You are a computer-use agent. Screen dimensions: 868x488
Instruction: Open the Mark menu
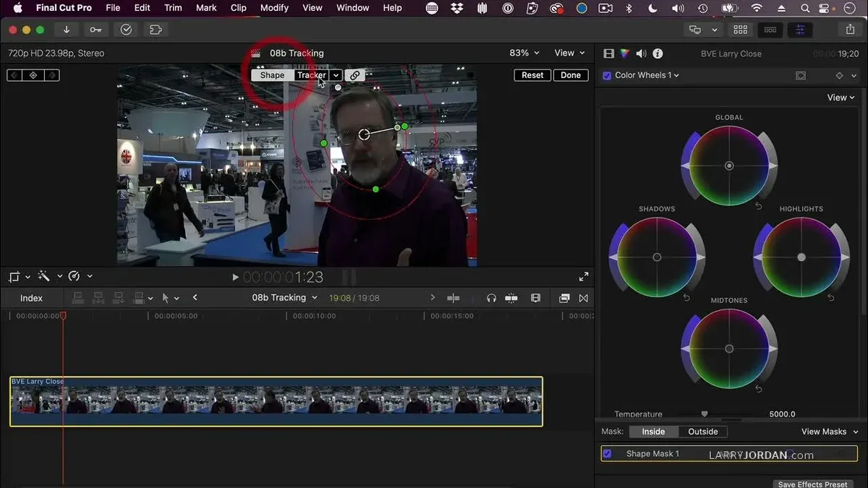206,8
